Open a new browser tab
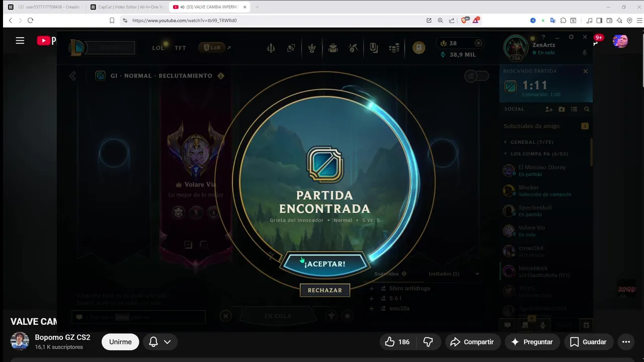Image resolution: width=644 pixels, height=362 pixels. tap(257, 7)
